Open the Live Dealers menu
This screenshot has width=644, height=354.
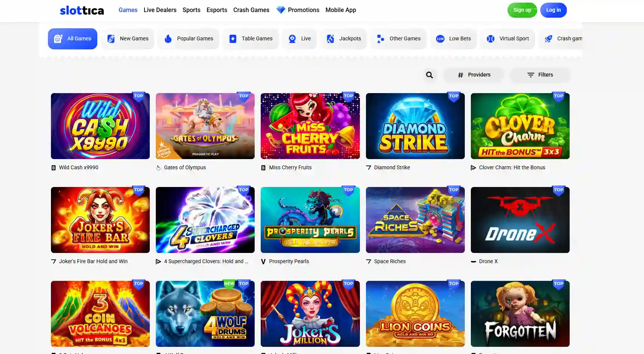coord(160,10)
